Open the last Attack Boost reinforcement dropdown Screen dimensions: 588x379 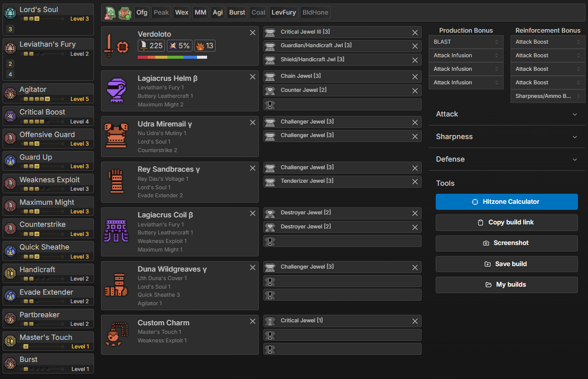[x=547, y=82]
